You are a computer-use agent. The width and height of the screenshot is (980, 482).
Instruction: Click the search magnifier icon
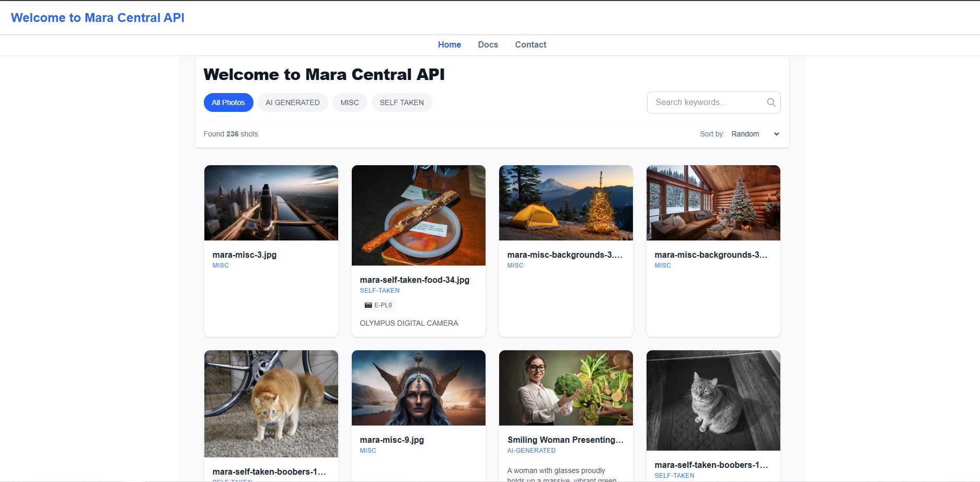[771, 102]
